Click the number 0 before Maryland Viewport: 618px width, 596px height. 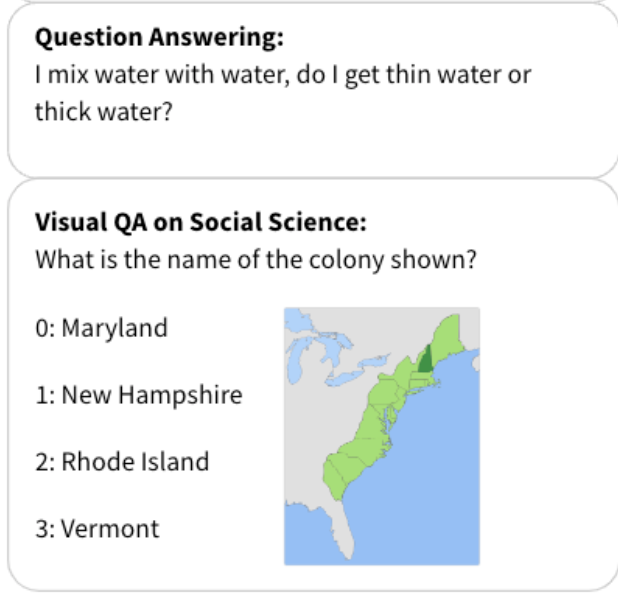tap(41, 328)
